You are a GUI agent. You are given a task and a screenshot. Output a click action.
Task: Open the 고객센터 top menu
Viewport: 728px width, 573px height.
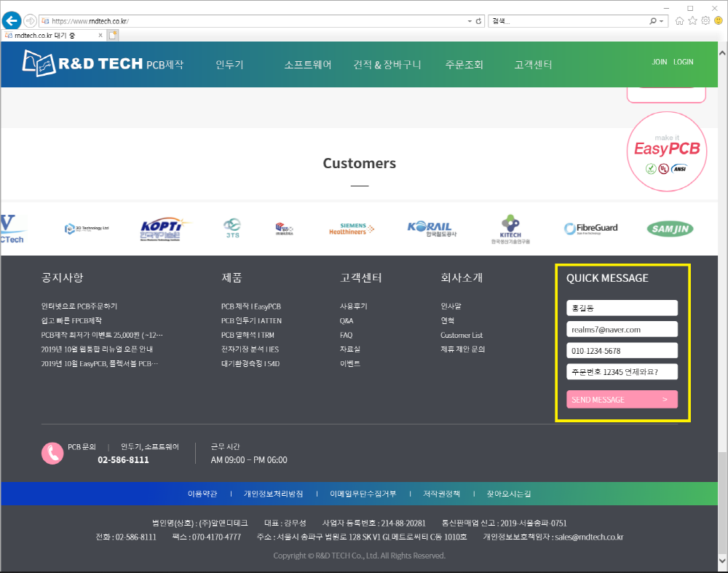533,65
